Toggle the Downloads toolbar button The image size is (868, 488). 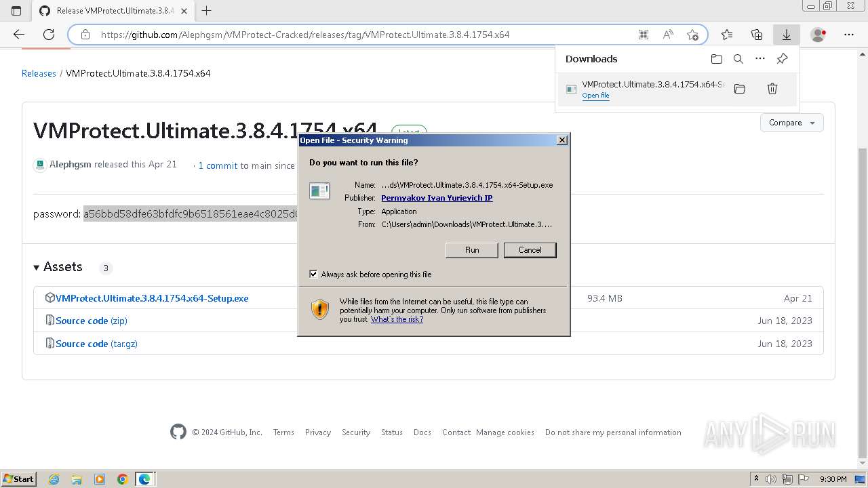click(x=787, y=35)
